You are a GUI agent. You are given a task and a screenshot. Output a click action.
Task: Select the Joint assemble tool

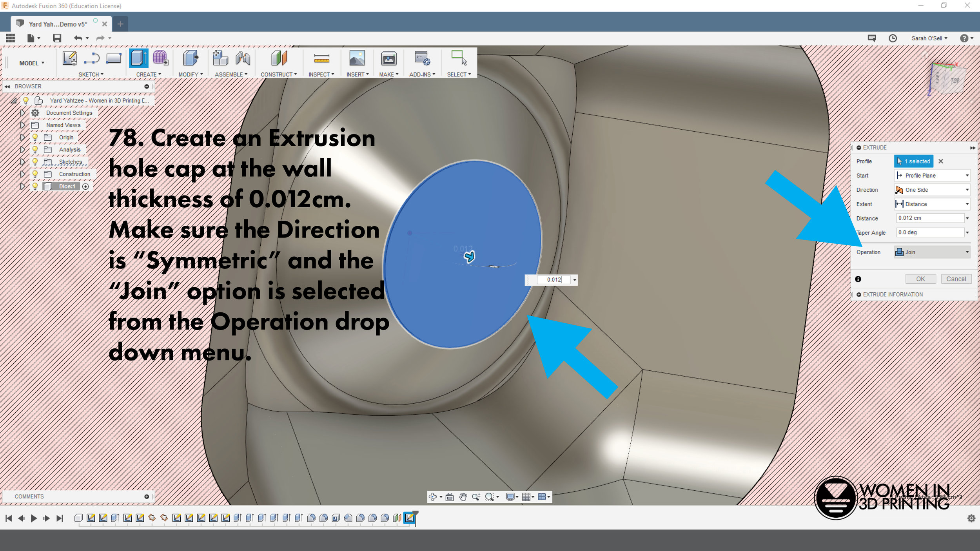tap(243, 58)
